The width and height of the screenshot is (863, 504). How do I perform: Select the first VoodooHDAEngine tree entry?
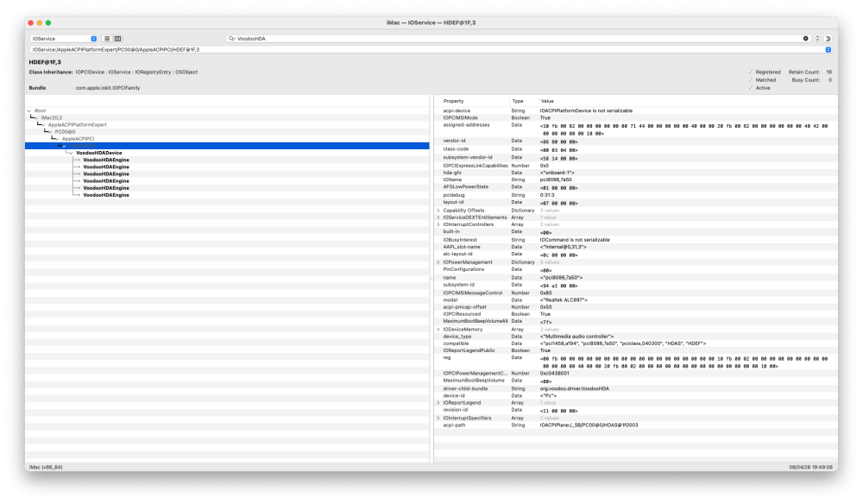(x=106, y=161)
